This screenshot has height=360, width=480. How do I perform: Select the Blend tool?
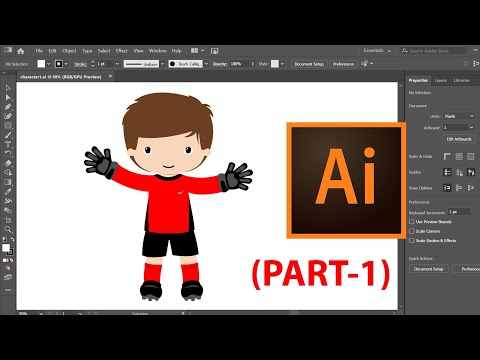8,210
